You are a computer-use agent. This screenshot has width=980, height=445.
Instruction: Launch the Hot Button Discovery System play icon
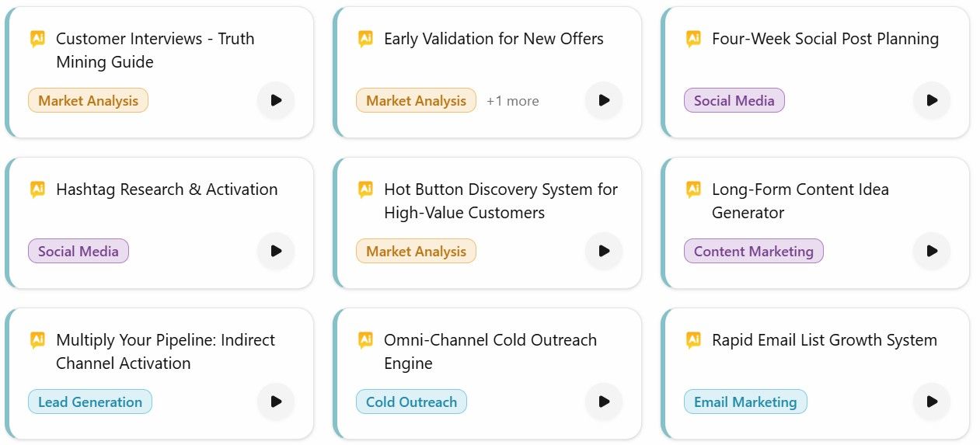pos(604,251)
